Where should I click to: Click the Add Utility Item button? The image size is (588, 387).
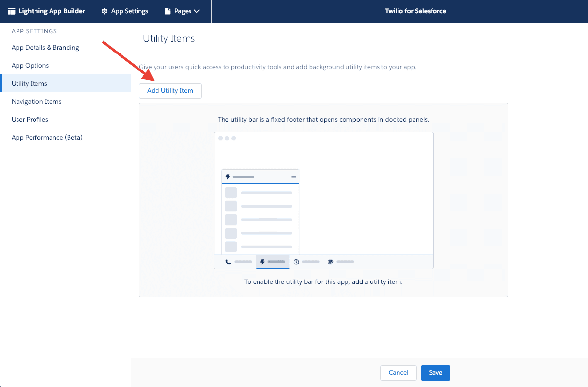click(170, 90)
